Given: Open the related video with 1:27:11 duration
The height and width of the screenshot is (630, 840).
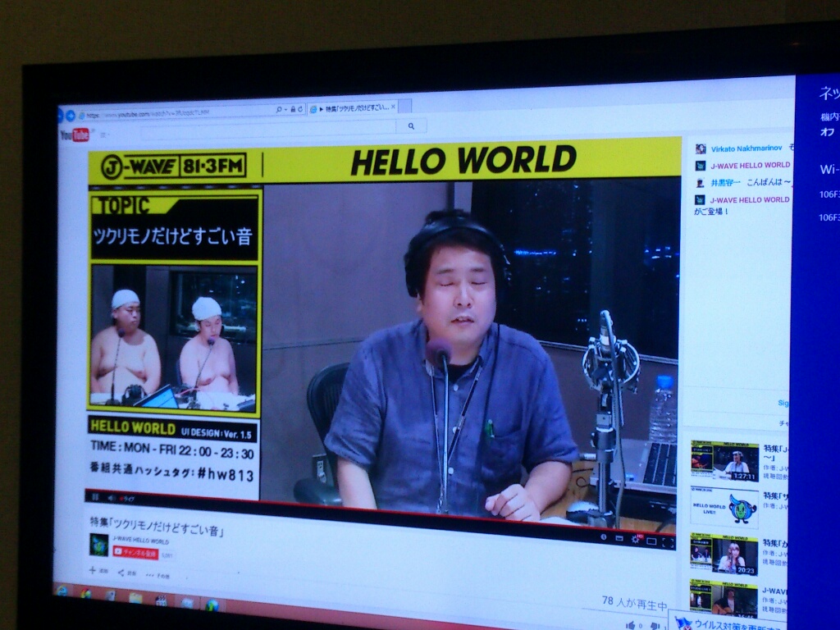Looking at the screenshot, I should click(x=724, y=461).
